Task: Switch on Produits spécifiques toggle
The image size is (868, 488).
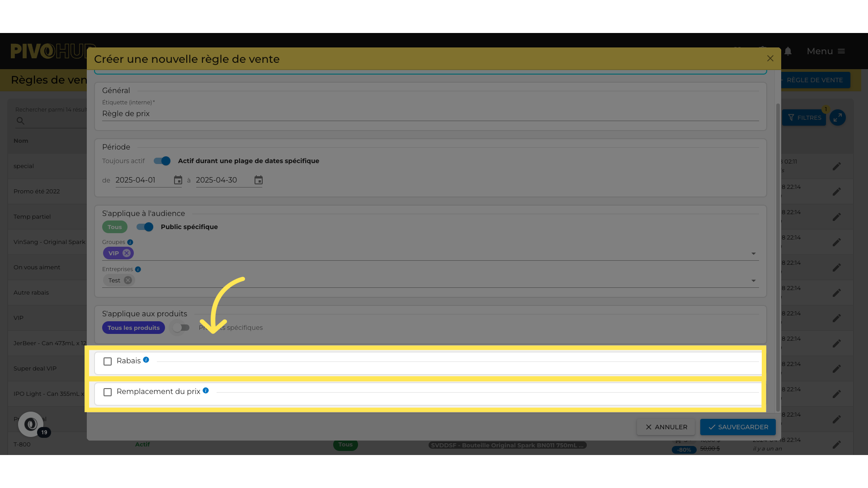Action: (181, 328)
